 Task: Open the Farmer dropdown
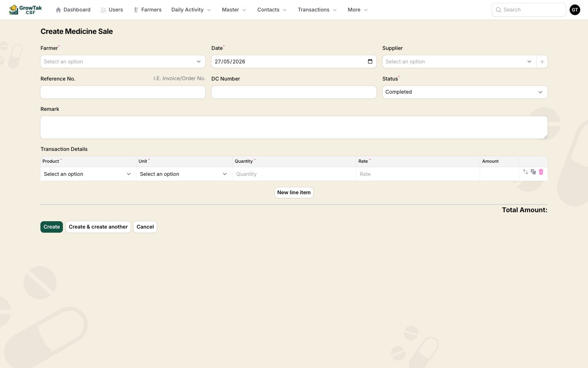(123, 62)
